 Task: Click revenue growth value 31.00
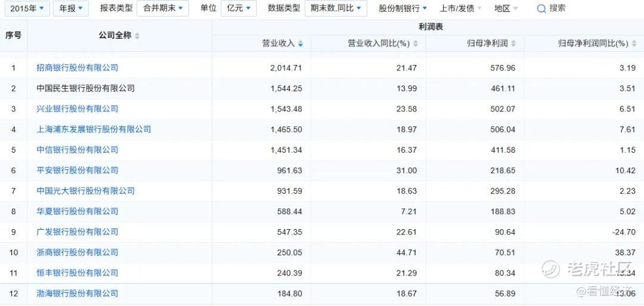407,171
